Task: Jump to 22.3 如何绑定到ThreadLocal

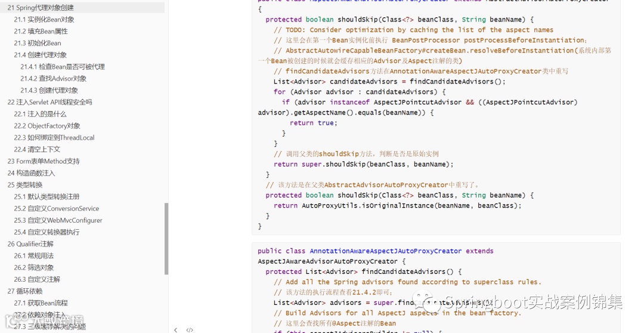Action: [54, 138]
